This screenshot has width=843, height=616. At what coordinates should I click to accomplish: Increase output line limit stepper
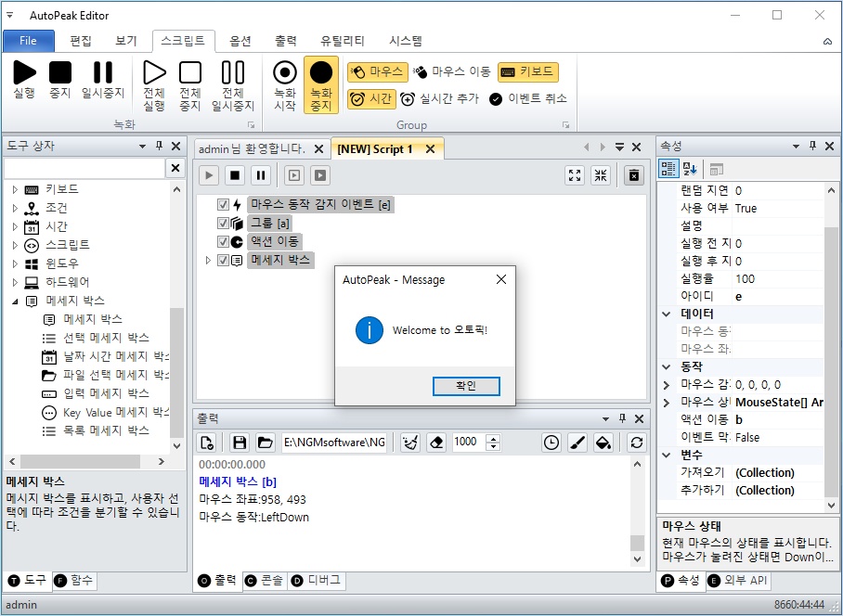(x=493, y=438)
